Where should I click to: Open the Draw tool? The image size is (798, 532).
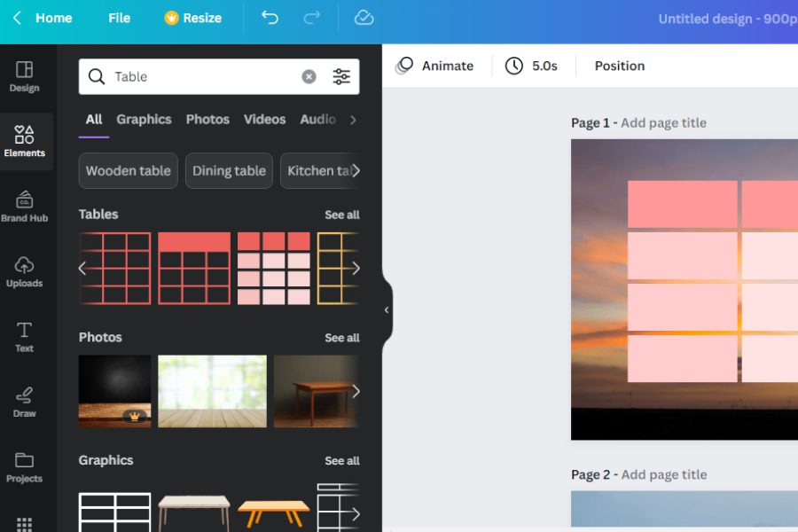pyautogui.click(x=24, y=401)
